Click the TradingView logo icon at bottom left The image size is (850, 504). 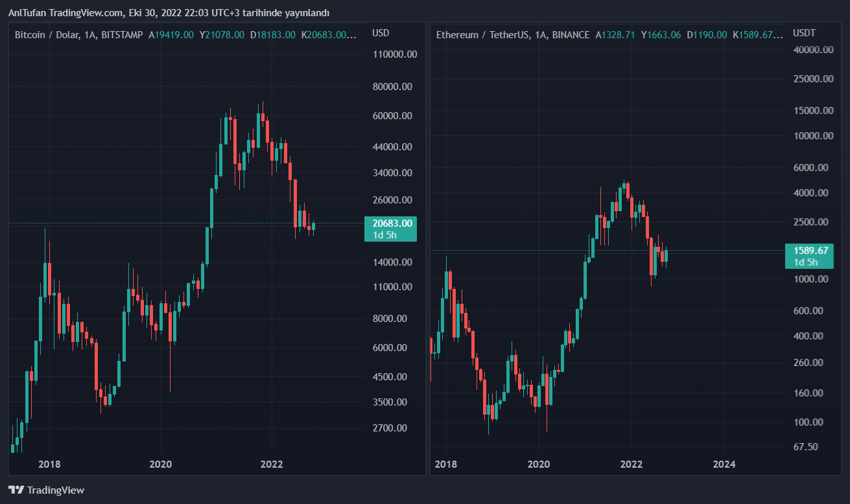16,490
